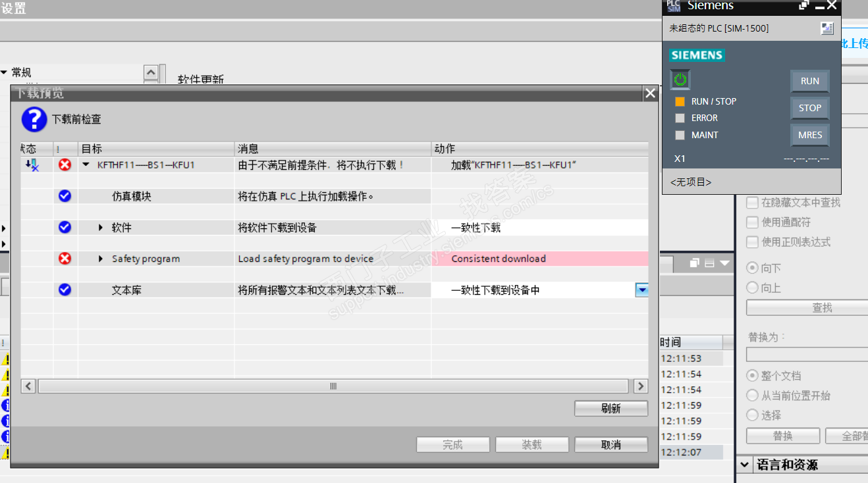868x483 pixels.
Task: Click the pink Consistent download cell
Action: tap(540, 259)
